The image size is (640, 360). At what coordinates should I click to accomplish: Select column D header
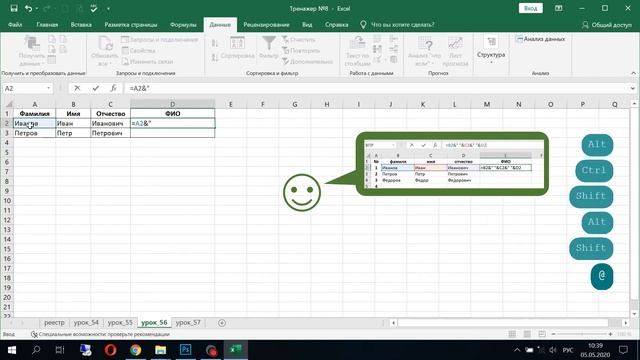pyautogui.click(x=172, y=104)
